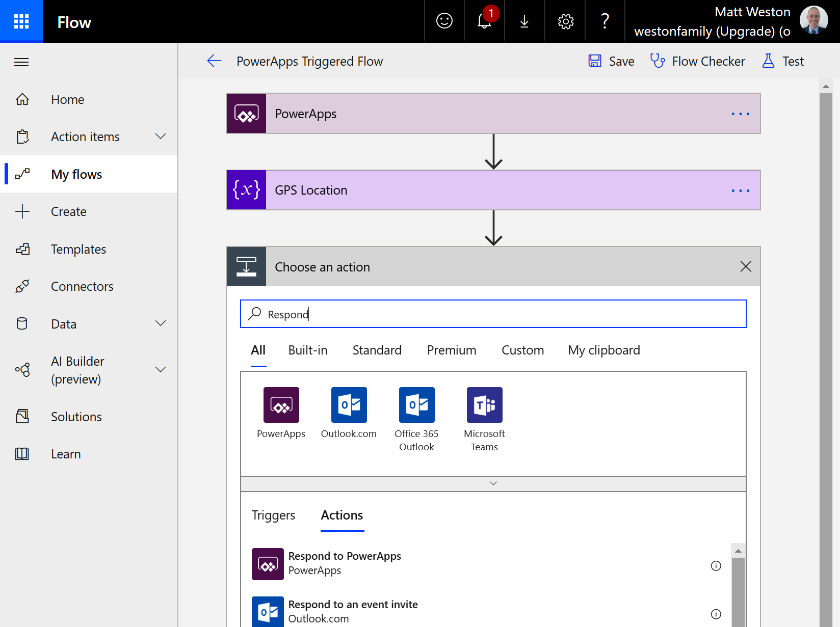
Task: Switch to the Triggers tab
Action: (274, 515)
